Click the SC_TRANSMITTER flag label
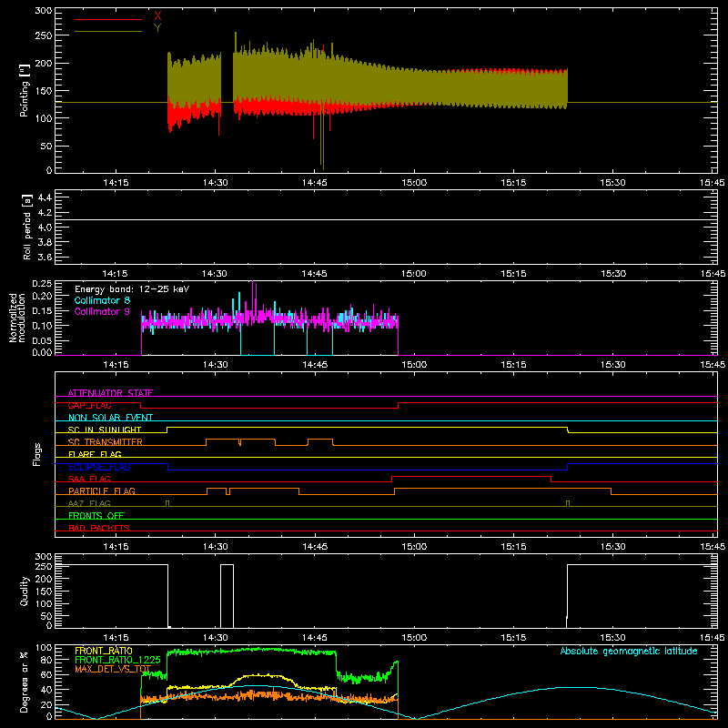This screenshot has width=728, height=728. pyautogui.click(x=106, y=442)
